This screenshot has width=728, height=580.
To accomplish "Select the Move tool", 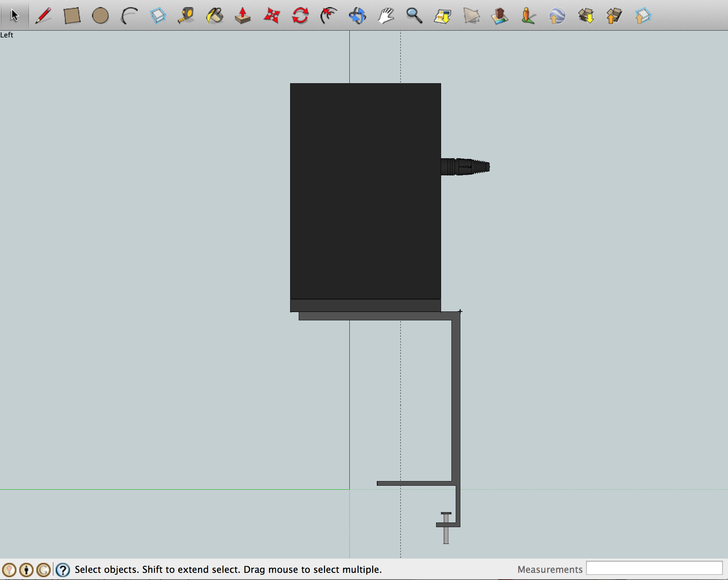I will (272, 16).
